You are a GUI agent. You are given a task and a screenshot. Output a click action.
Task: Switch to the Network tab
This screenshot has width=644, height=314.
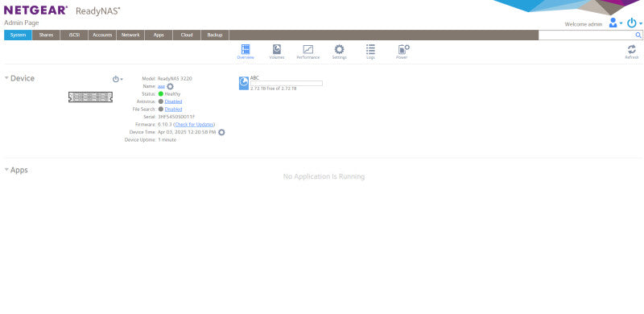pyautogui.click(x=130, y=35)
